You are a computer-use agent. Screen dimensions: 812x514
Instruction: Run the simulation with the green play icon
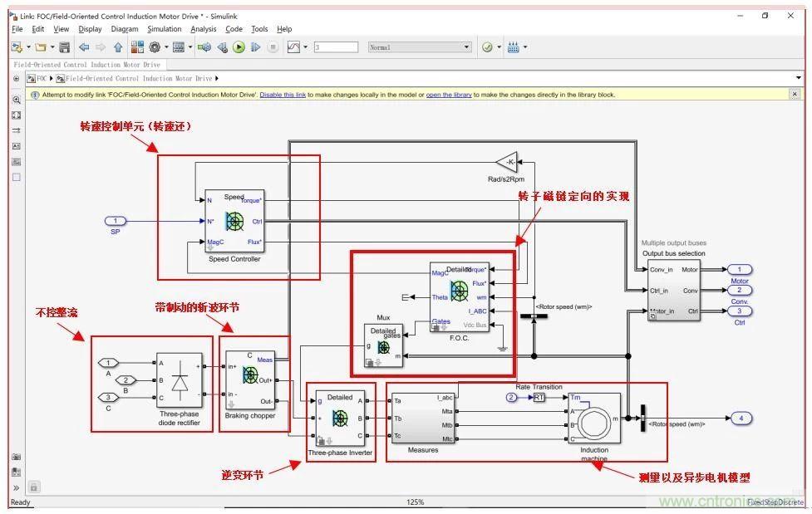click(239, 47)
